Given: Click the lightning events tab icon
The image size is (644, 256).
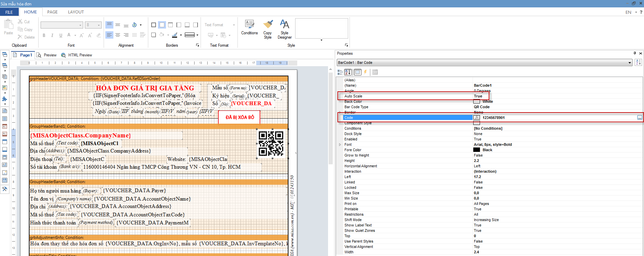Looking at the screenshot, I should point(365,72).
